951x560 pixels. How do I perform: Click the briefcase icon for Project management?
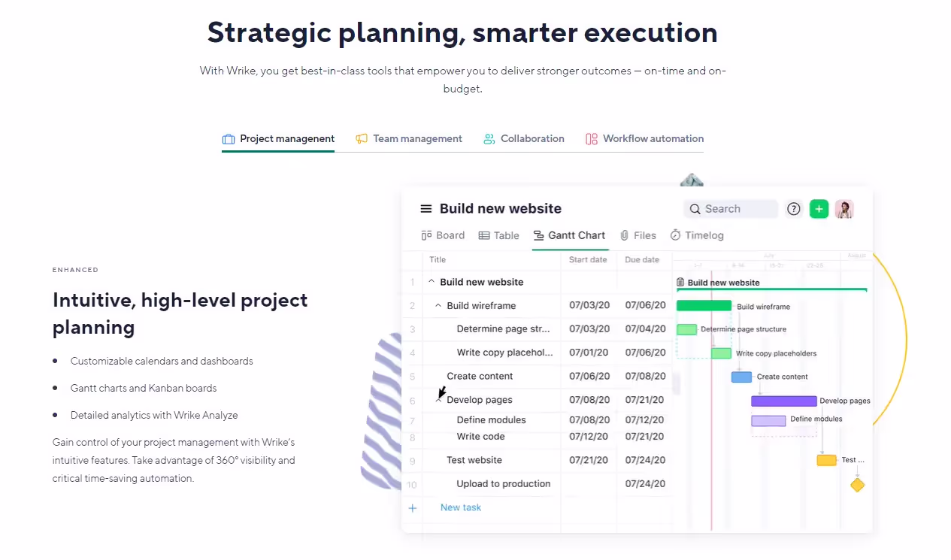click(229, 139)
